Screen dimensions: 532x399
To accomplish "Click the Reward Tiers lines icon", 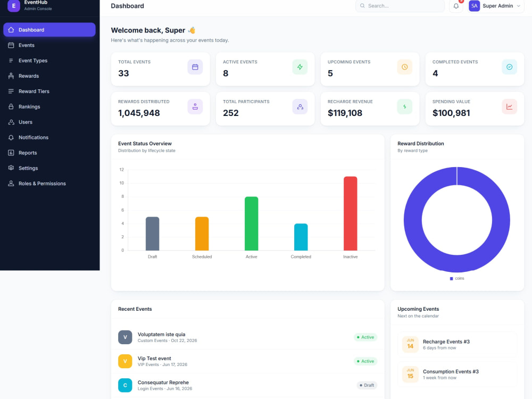I will click(x=11, y=92).
